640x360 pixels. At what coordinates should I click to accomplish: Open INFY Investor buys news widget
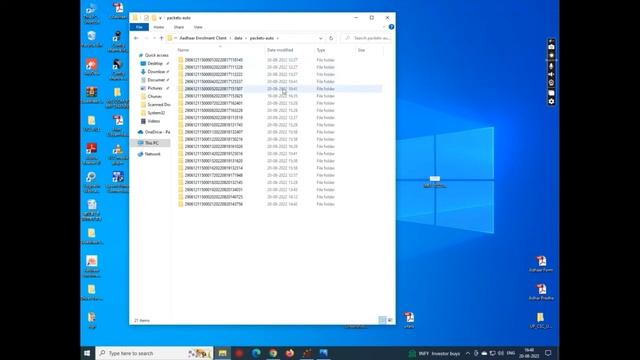(434, 353)
